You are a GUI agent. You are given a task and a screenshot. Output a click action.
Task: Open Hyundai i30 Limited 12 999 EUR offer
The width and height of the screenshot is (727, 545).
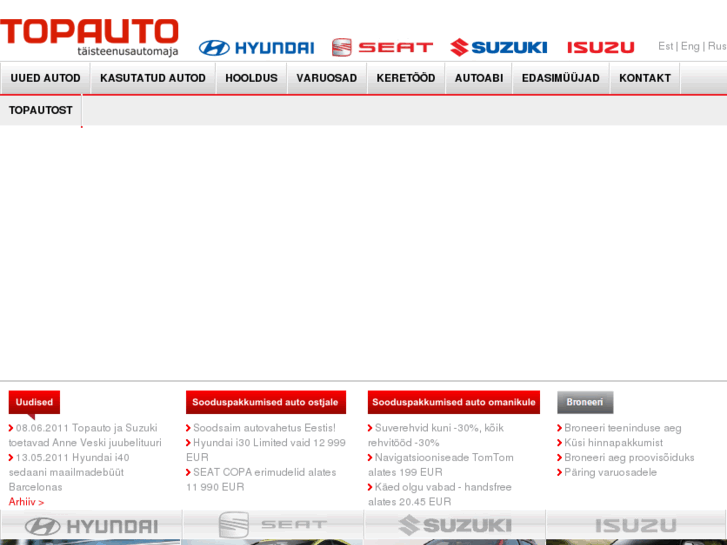tap(266, 450)
